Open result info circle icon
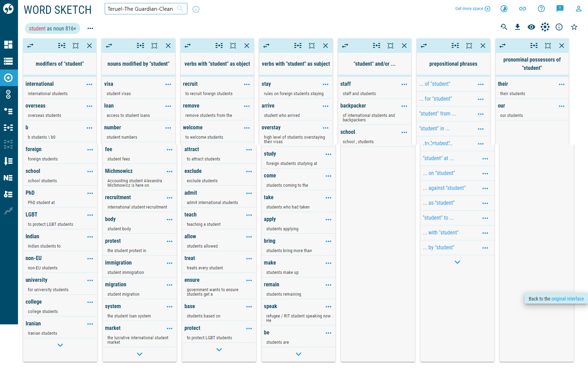The height and width of the screenshot is (379, 588). [559, 27]
